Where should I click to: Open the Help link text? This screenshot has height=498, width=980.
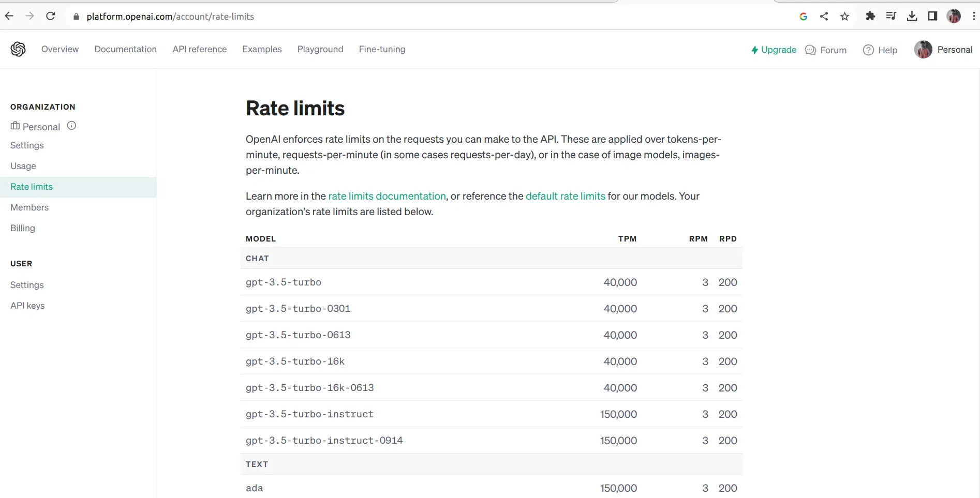[888, 50]
